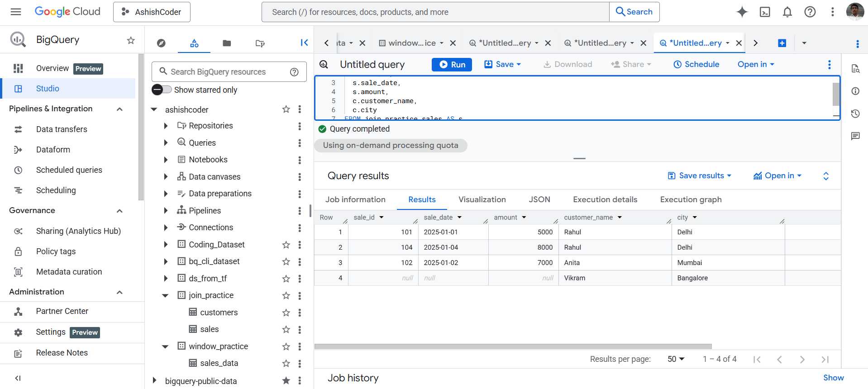Star the Coding_Dataset dataset
Viewport: 868px width, 389px height.
click(286, 245)
